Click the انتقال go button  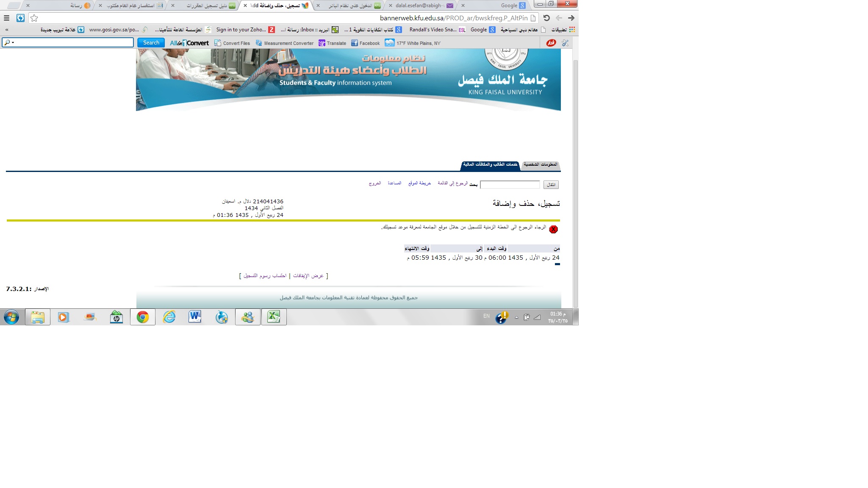[551, 185]
